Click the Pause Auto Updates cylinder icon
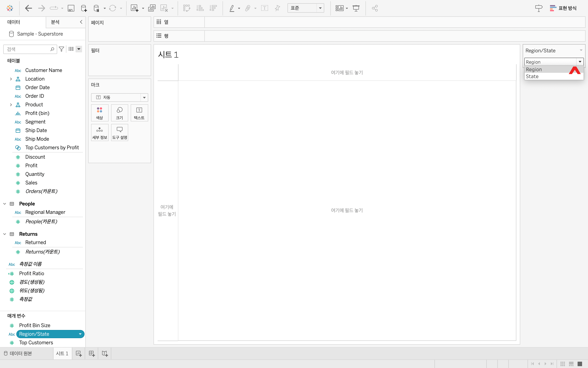The image size is (588, 368). (96, 8)
